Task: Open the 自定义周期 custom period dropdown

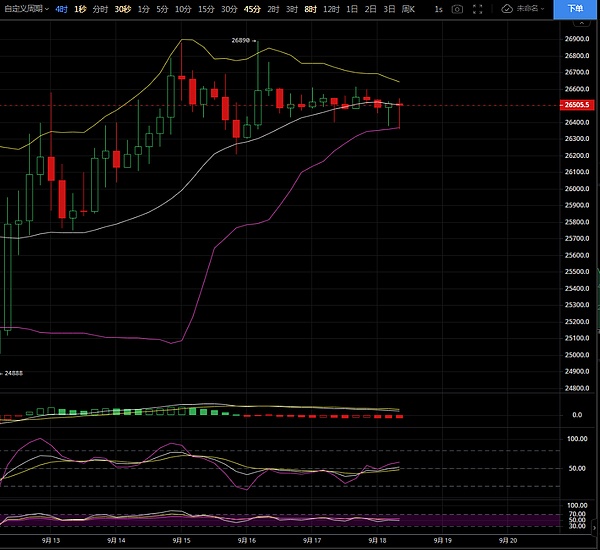Action: (x=25, y=8)
